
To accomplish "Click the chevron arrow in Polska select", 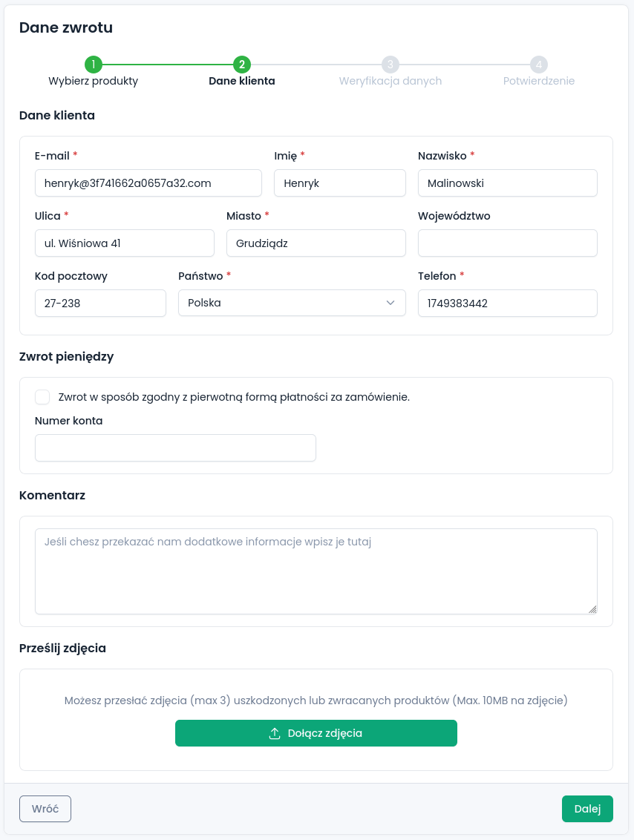I will click(390, 303).
